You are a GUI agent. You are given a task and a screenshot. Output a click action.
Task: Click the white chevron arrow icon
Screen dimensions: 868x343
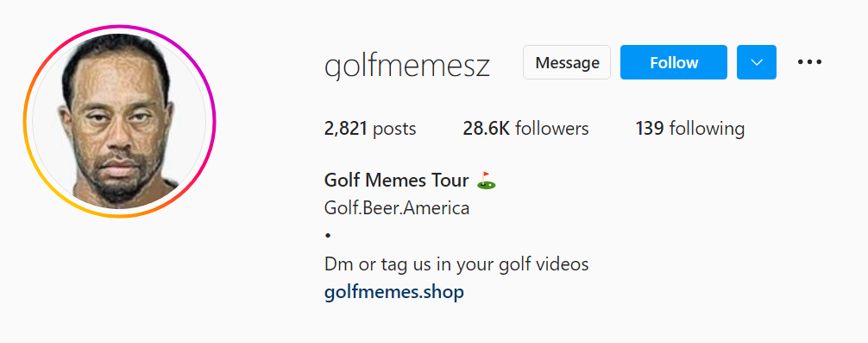point(756,62)
